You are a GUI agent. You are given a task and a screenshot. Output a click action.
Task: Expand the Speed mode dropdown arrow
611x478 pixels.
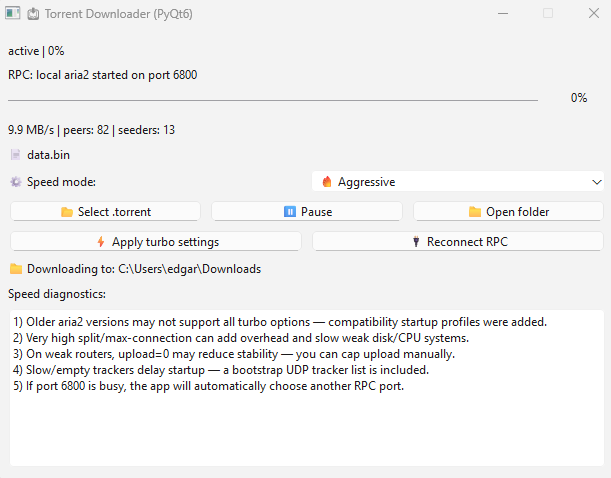(597, 182)
